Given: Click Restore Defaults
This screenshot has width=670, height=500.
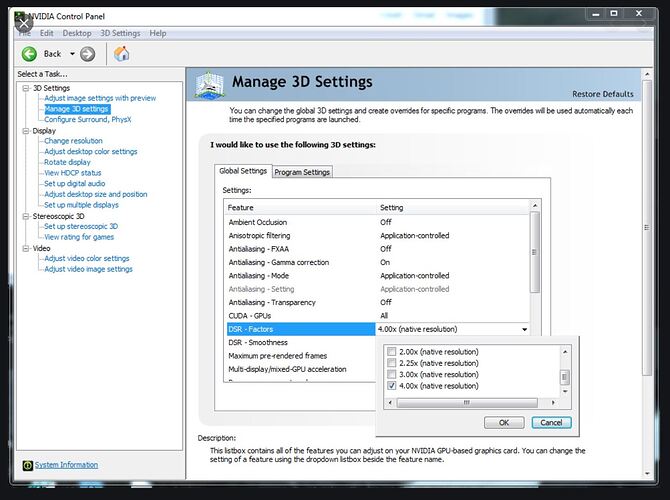Looking at the screenshot, I should click(x=602, y=94).
